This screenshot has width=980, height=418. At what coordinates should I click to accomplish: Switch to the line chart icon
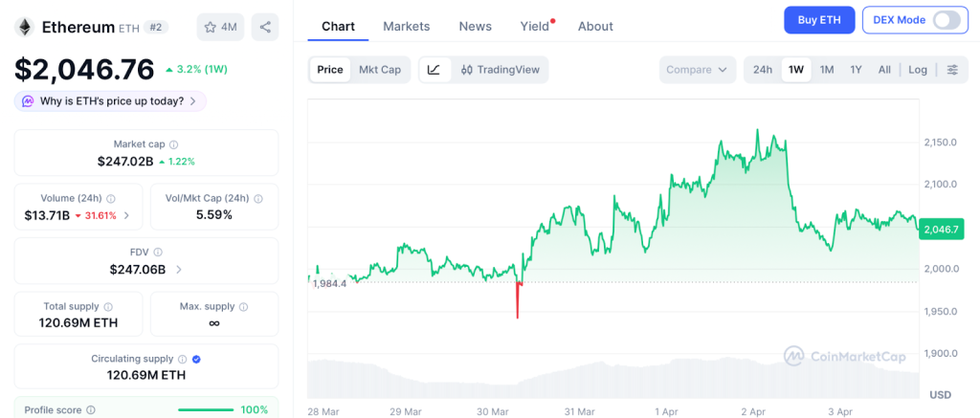click(x=434, y=70)
